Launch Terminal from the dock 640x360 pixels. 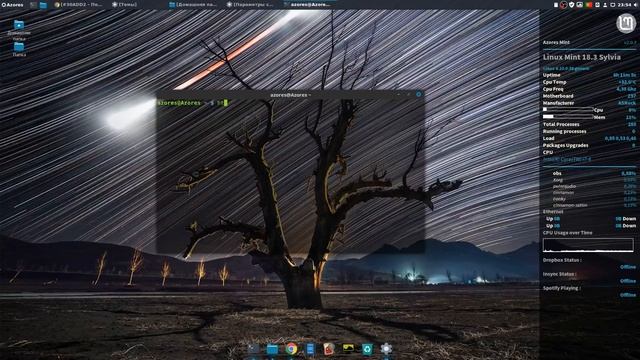(253, 349)
